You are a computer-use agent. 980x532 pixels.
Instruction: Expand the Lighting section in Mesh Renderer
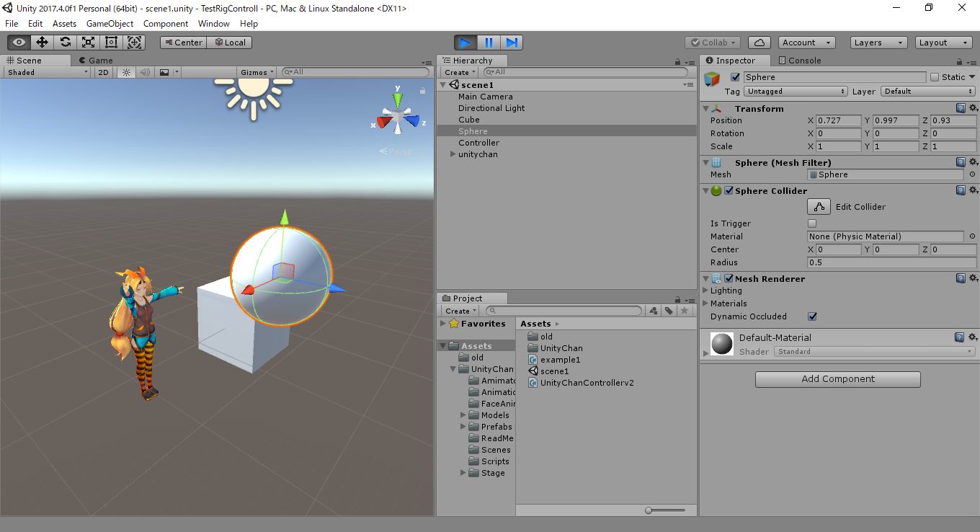pyautogui.click(x=706, y=291)
